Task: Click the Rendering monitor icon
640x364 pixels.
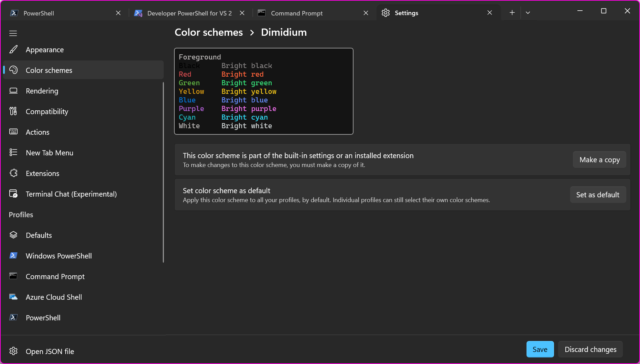Action: point(13,91)
